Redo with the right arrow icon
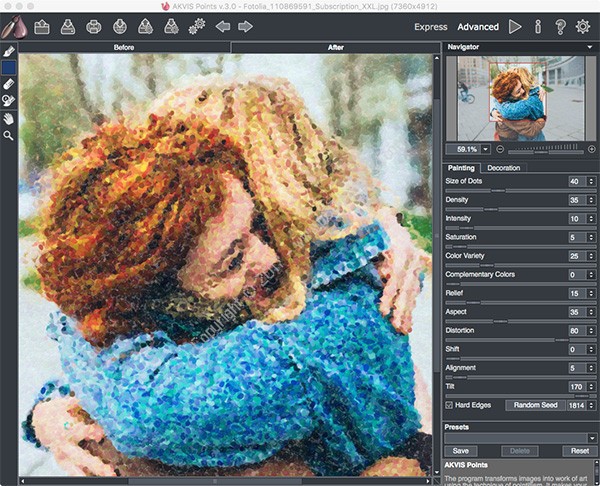600x486 pixels. (x=245, y=26)
